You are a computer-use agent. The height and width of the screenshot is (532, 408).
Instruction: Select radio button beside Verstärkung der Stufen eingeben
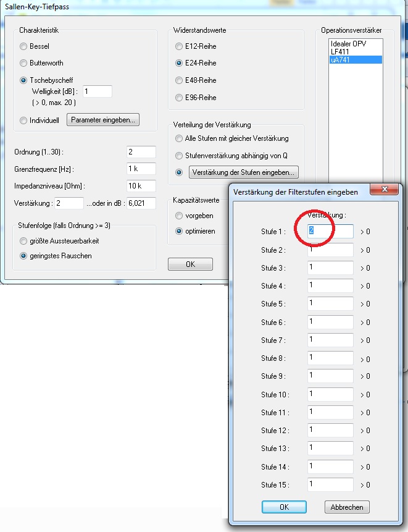179,172
